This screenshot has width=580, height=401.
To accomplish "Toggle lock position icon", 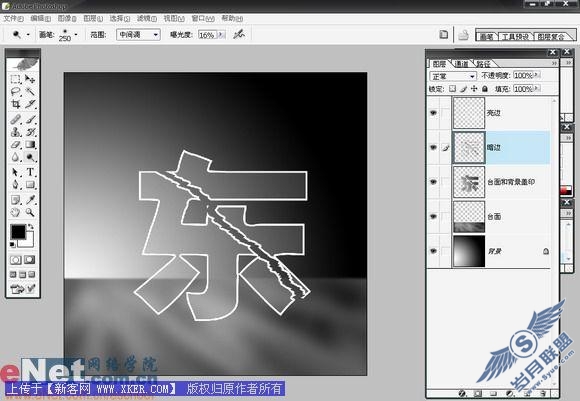I will click(x=474, y=89).
